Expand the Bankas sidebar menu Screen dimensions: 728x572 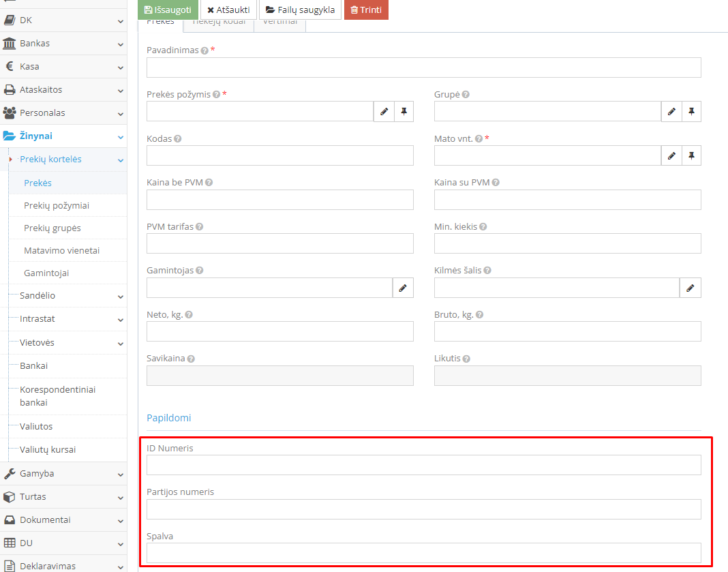(63, 44)
